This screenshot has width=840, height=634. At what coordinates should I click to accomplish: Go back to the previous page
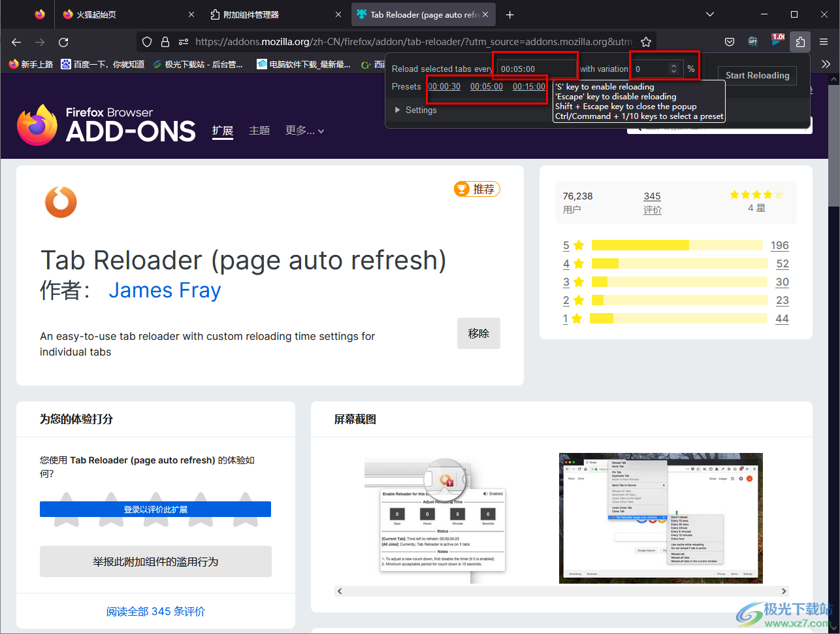[x=16, y=42]
